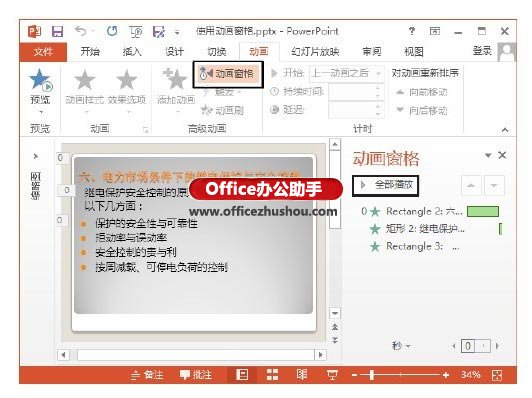Open the 幻灯片放映 tab
This screenshot has width=532, height=398.
click(315, 52)
